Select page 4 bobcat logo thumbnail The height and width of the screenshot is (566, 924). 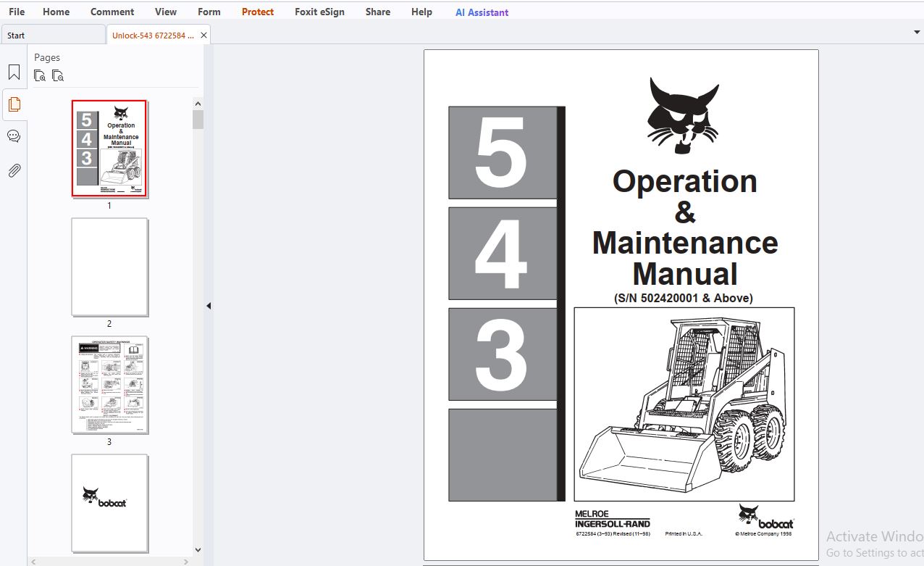click(109, 503)
